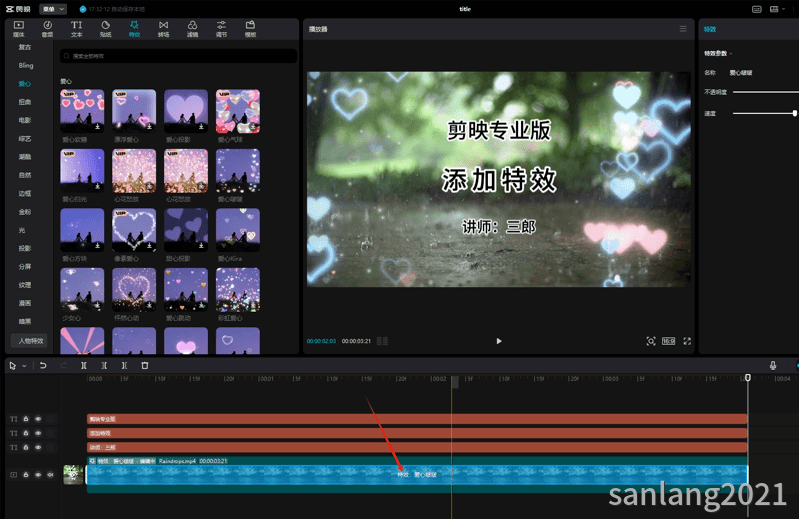
Task: Switch to the 文本 (Text) tab
Action: (76, 29)
